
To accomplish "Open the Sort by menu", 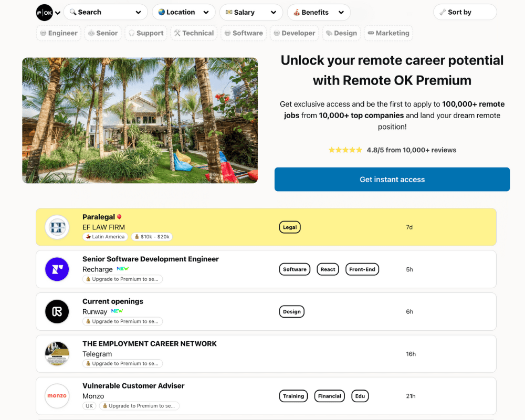I will pyautogui.click(x=465, y=12).
